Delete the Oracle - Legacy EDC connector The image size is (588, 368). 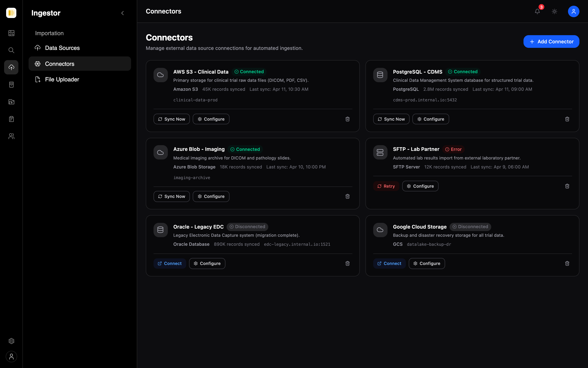pos(347,264)
